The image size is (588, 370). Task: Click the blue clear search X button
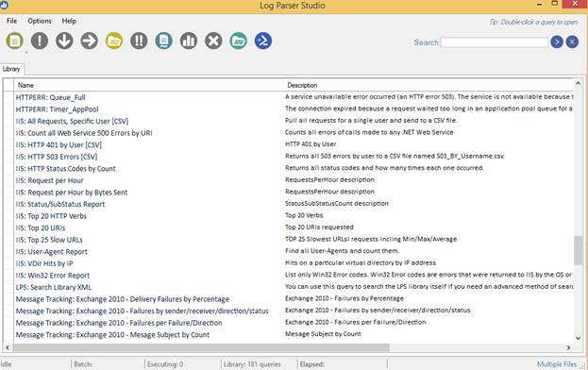click(572, 42)
